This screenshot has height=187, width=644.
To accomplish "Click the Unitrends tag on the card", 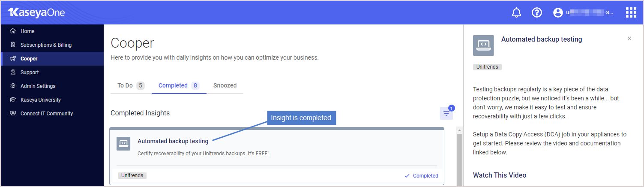I will [x=132, y=175].
